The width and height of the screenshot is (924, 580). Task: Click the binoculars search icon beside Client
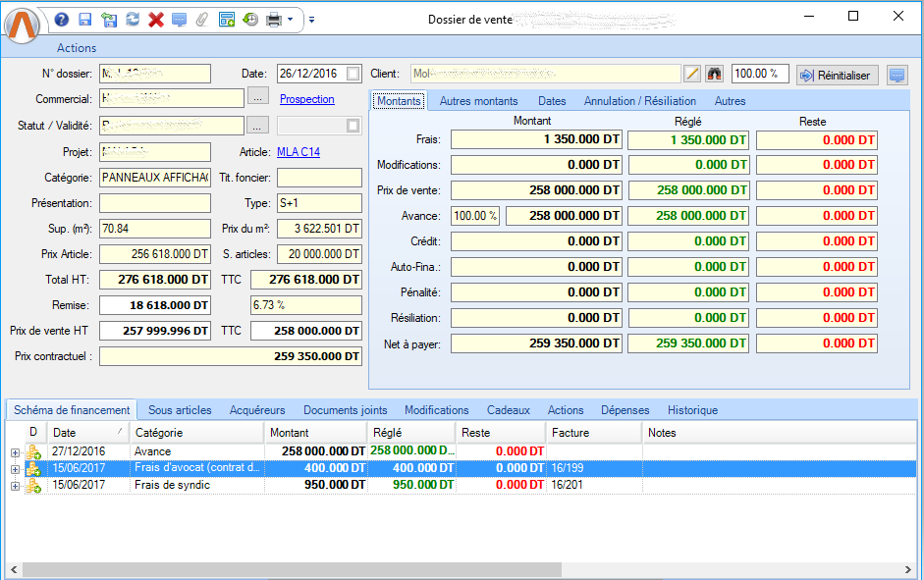tap(714, 74)
